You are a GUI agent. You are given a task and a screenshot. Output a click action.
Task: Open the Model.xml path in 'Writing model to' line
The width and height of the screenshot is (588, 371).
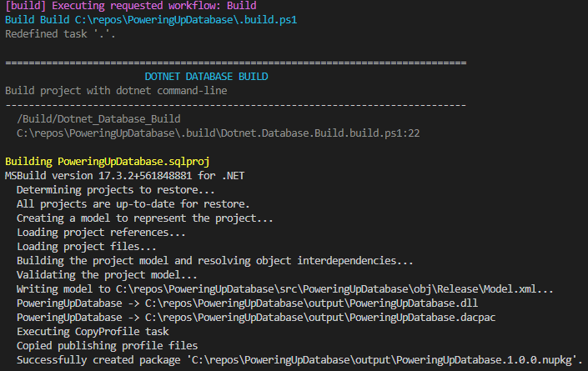coord(334,289)
